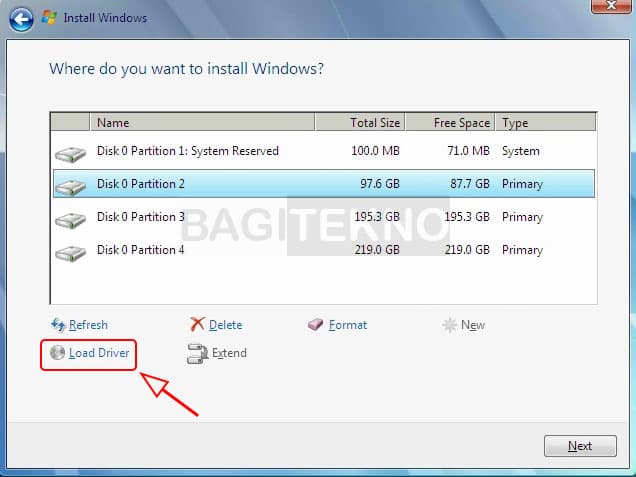Open the Load Driver link

[x=99, y=353]
